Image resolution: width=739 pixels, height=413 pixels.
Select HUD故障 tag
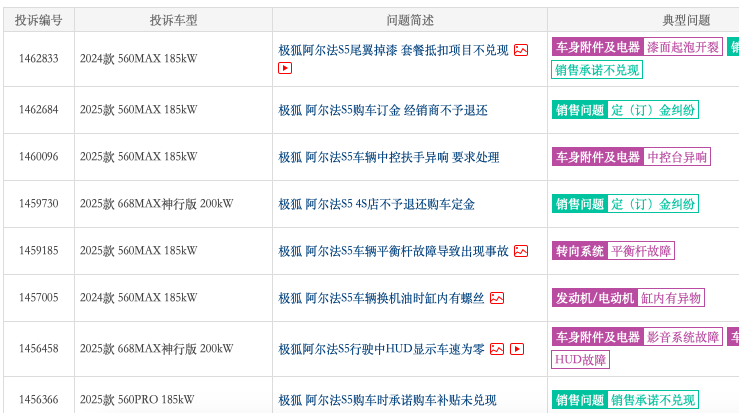pyautogui.click(x=580, y=360)
